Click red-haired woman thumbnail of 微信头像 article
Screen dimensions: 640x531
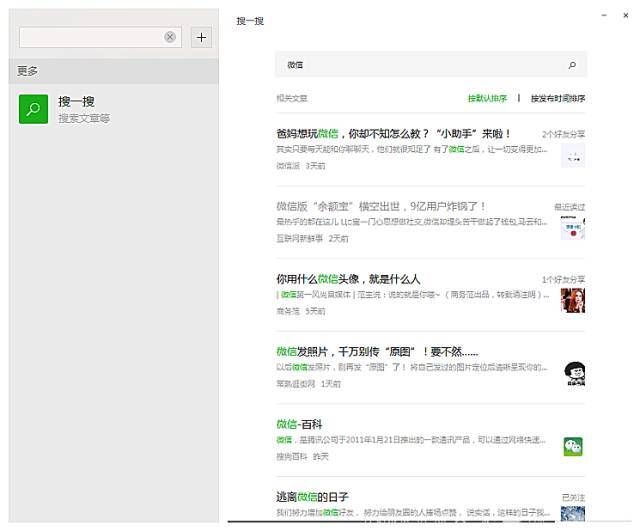tap(573, 300)
